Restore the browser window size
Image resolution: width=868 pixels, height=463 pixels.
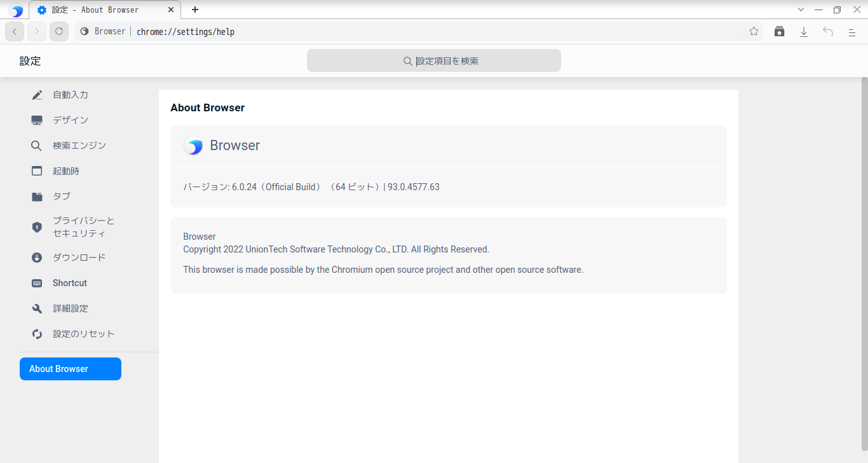pyautogui.click(x=837, y=10)
